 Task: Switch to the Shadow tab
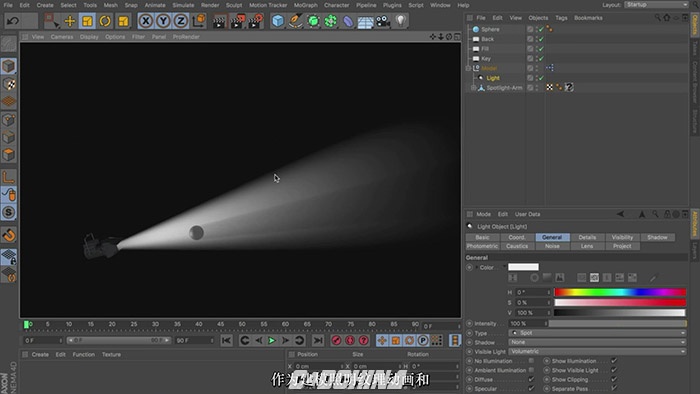[657, 237]
